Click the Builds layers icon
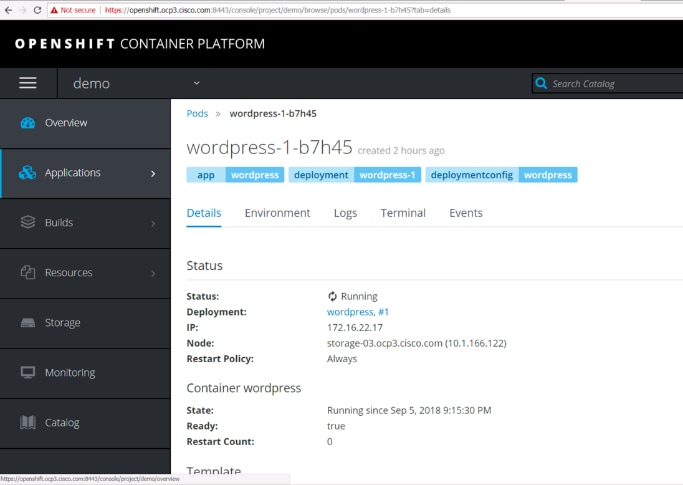 (28, 222)
